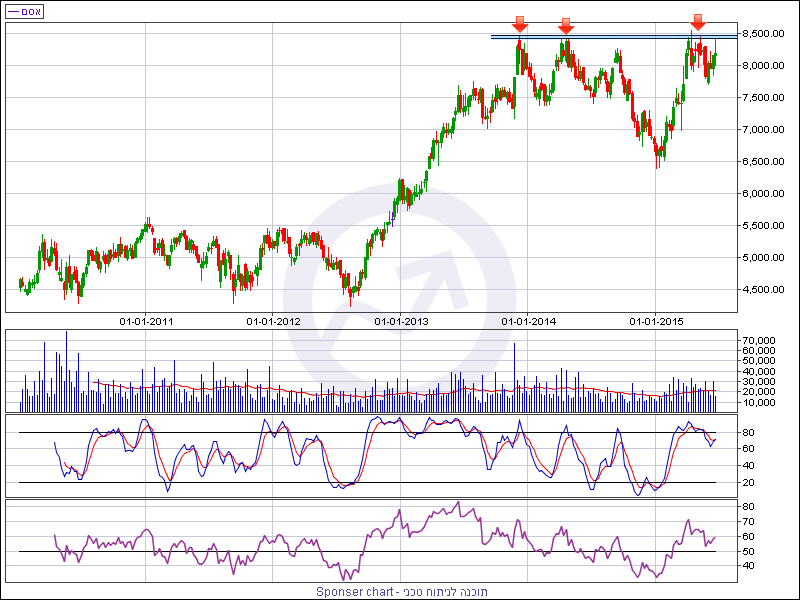Select the 01-01-2014 date label
The height and width of the screenshot is (600, 800).
pyautogui.click(x=529, y=321)
